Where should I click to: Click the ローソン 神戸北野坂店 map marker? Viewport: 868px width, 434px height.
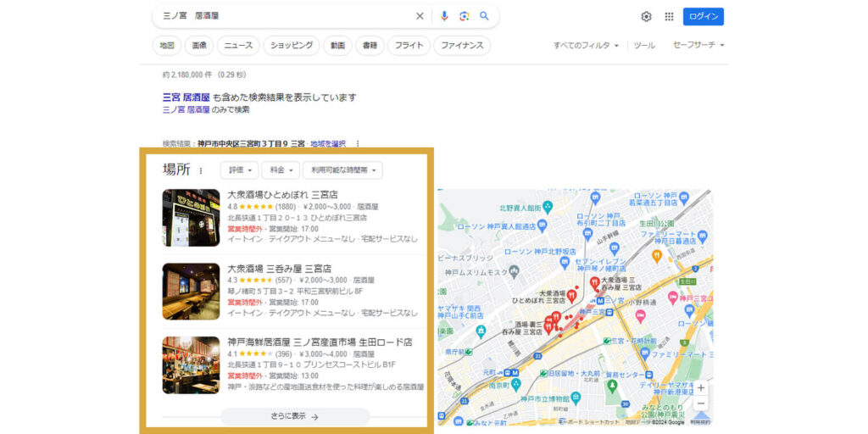click(x=565, y=261)
